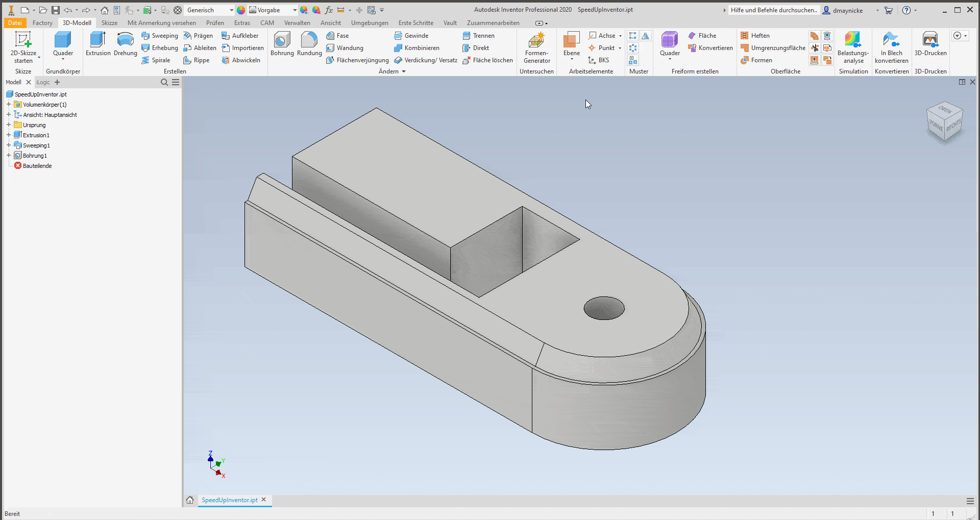Open the Vorgabe appearance dropdown
The width and height of the screenshot is (980, 520).
(x=294, y=10)
